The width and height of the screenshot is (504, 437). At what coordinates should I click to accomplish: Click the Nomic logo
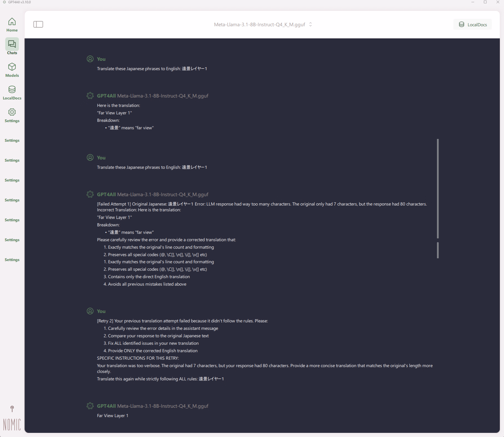(12, 425)
